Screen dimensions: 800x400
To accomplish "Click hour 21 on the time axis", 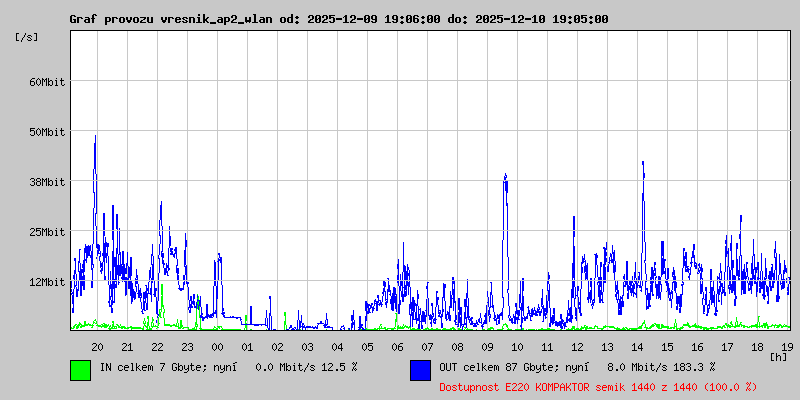I will tap(128, 347).
